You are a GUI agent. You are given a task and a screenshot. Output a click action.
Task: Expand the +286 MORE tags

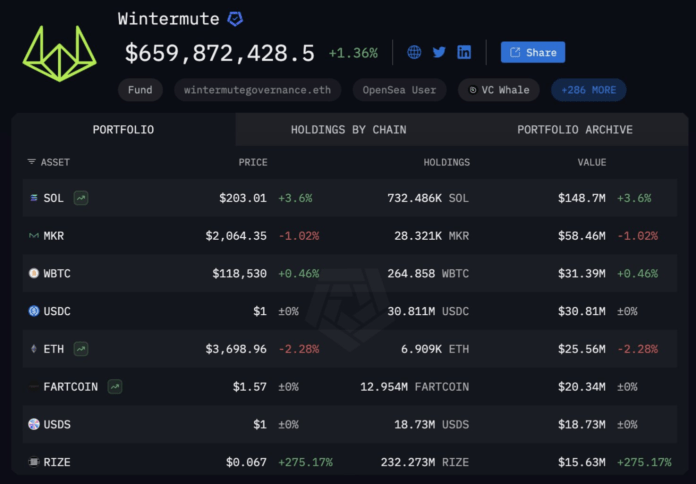pos(589,90)
